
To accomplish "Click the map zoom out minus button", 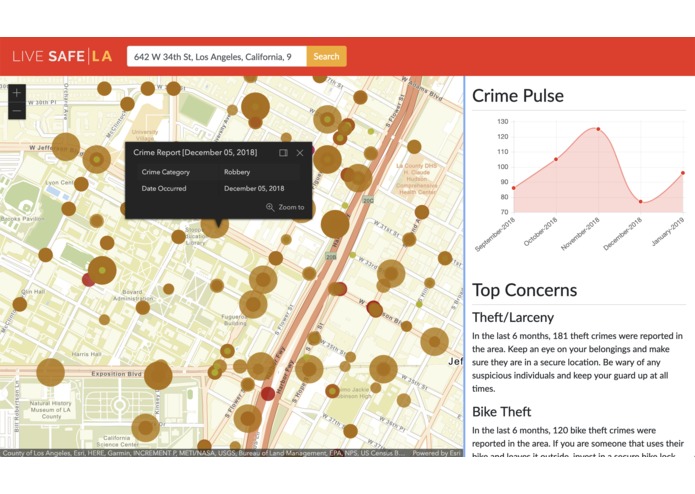I will click(x=17, y=111).
